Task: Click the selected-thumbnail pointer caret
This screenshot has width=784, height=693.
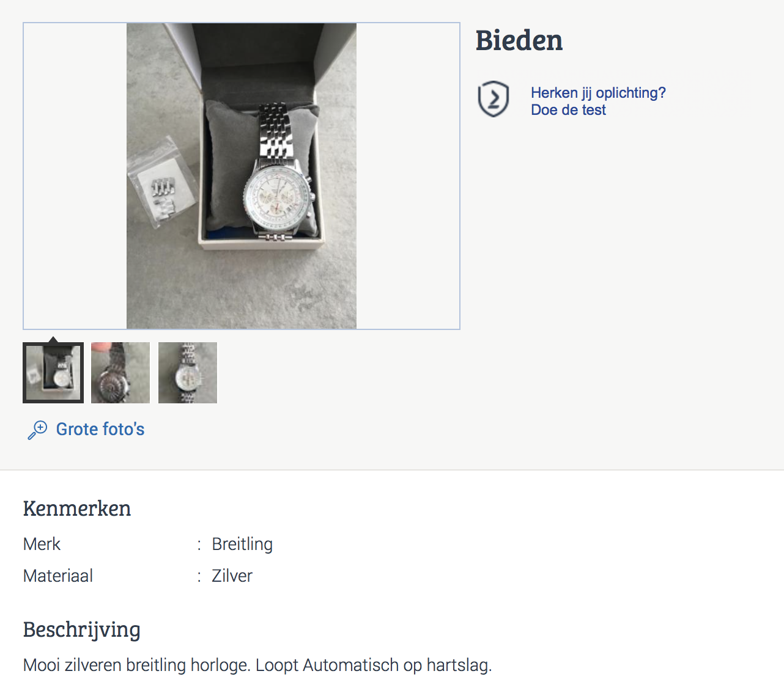Action: [x=53, y=339]
